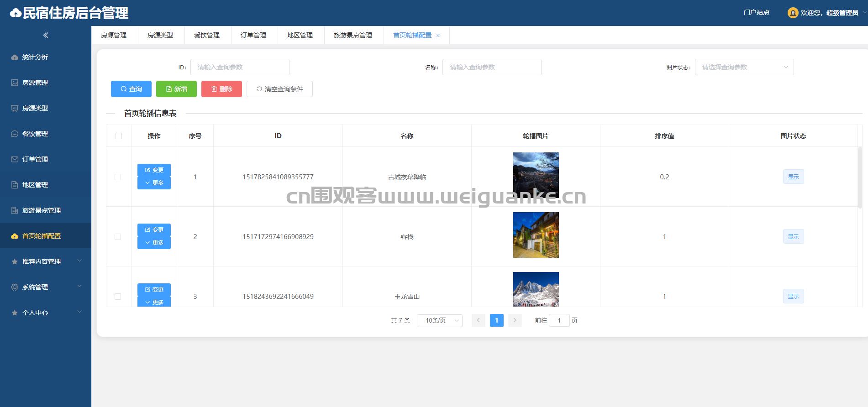Select all rows header checkbox
868x407 pixels.
[119, 136]
